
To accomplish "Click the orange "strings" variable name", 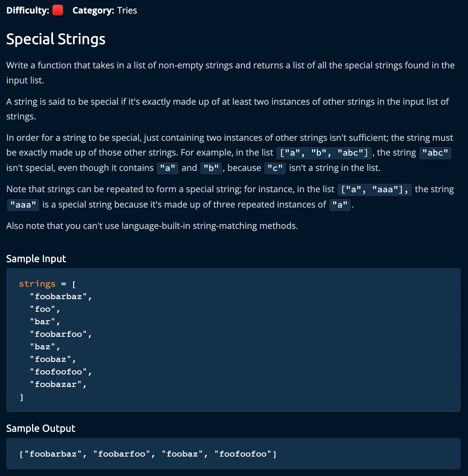I will (x=37, y=284).
